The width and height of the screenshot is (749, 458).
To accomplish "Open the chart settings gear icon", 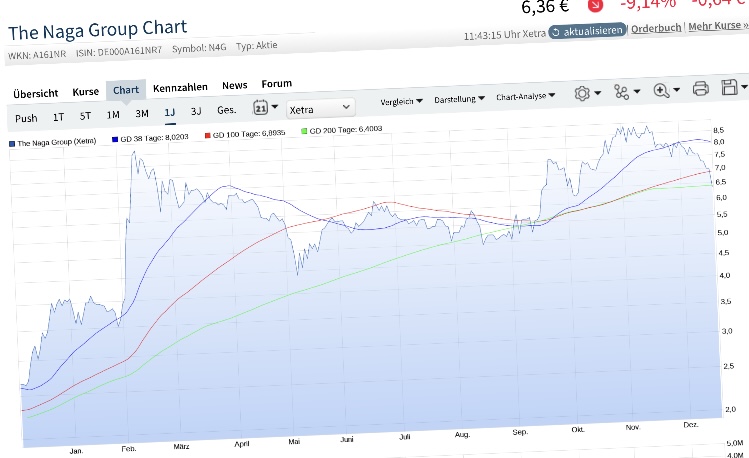I will pos(582,93).
